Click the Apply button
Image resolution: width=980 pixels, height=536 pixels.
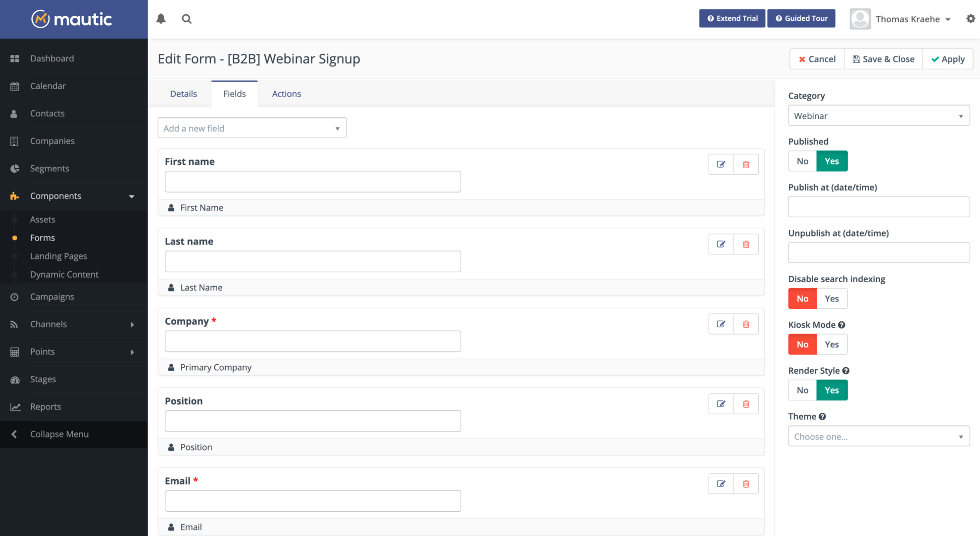point(948,59)
